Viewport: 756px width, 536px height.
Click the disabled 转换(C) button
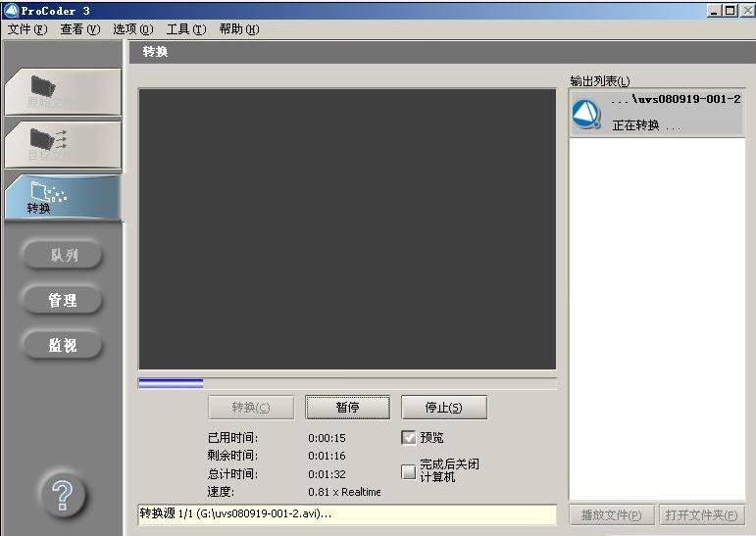pos(251,408)
